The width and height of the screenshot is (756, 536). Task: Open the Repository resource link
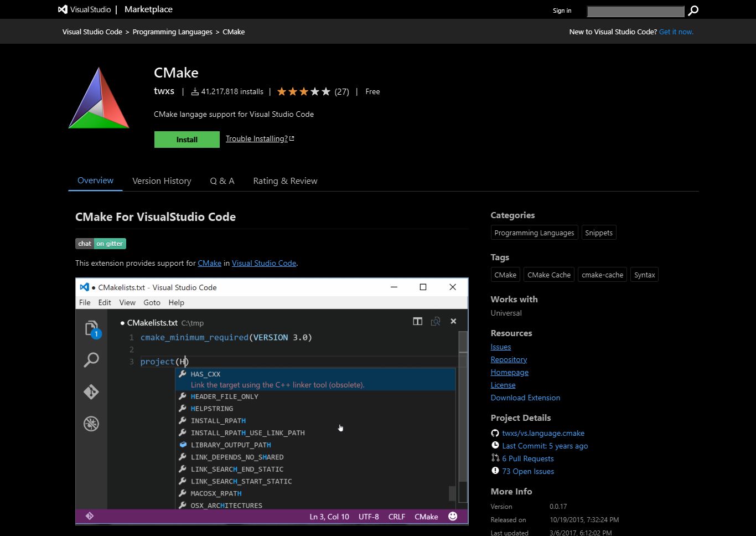[x=509, y=359]
